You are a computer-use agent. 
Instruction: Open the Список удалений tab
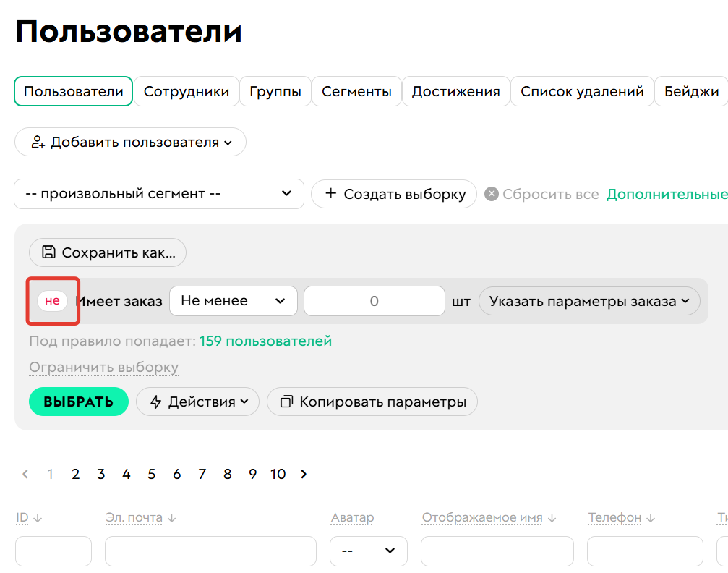pos(581,91)
